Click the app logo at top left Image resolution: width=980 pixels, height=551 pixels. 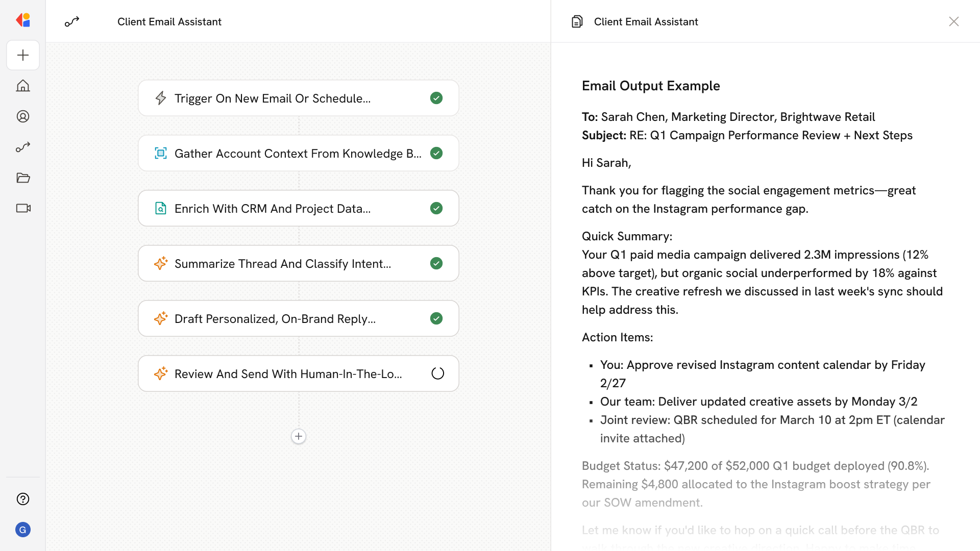coord(23,20)
